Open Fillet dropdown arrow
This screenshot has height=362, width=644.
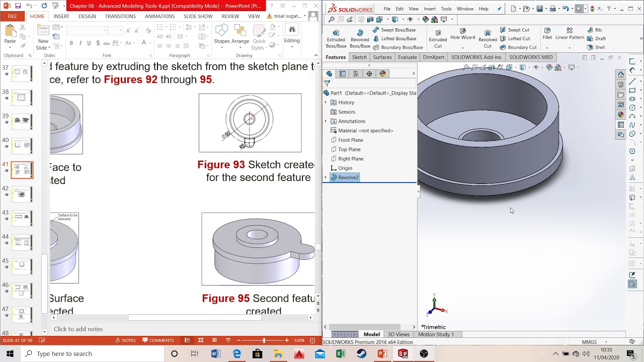[547, 48]
